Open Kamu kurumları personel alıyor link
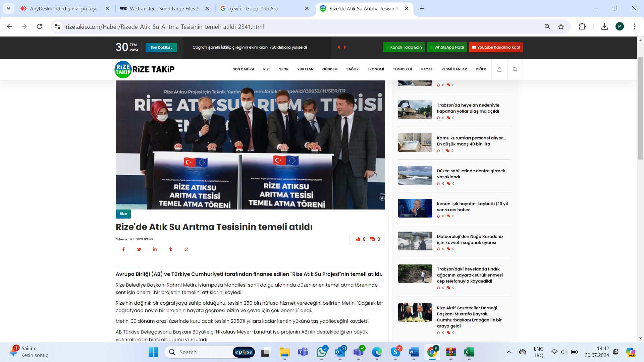The height and width of the screenshot is (362, 644). pos(471,141)
